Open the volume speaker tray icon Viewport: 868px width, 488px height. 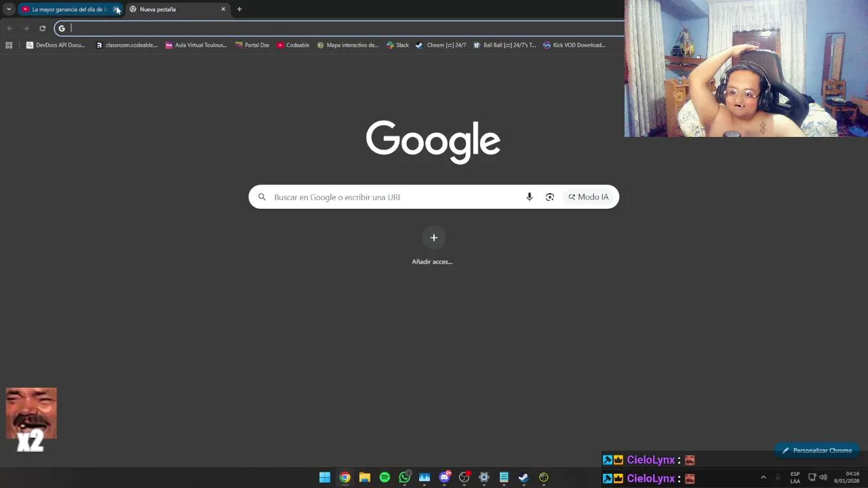(823, 477)
